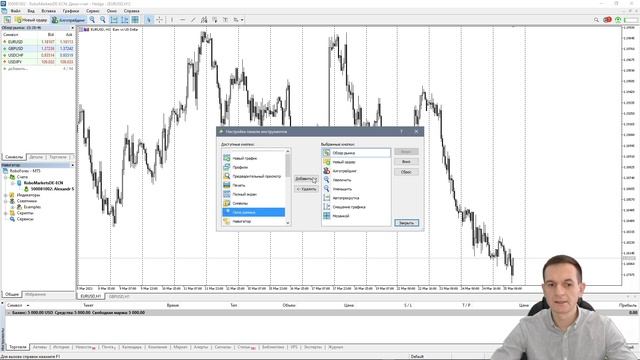
Task: Click highlighted blue item in available list
Action: [x=253, y=212]
